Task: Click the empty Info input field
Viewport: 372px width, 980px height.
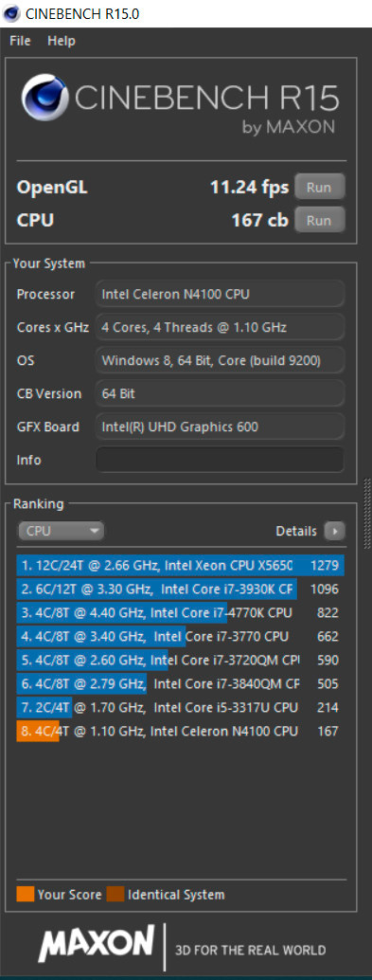Action: pos(220,460)
